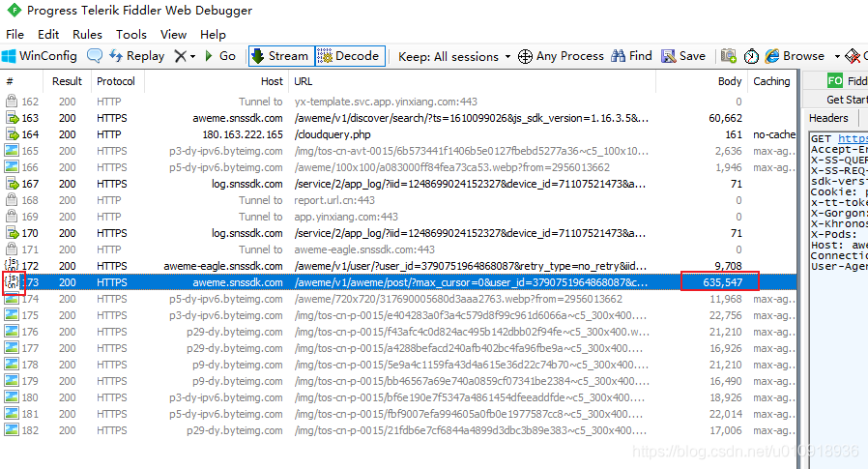Click image icon of session 175
868x469 pixels.
pos(11,315)
